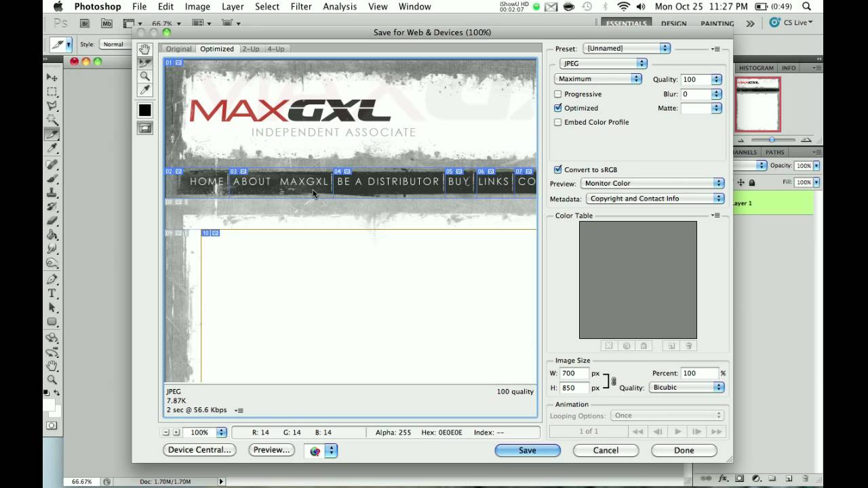Enable the Progressive checkbox

558,94
